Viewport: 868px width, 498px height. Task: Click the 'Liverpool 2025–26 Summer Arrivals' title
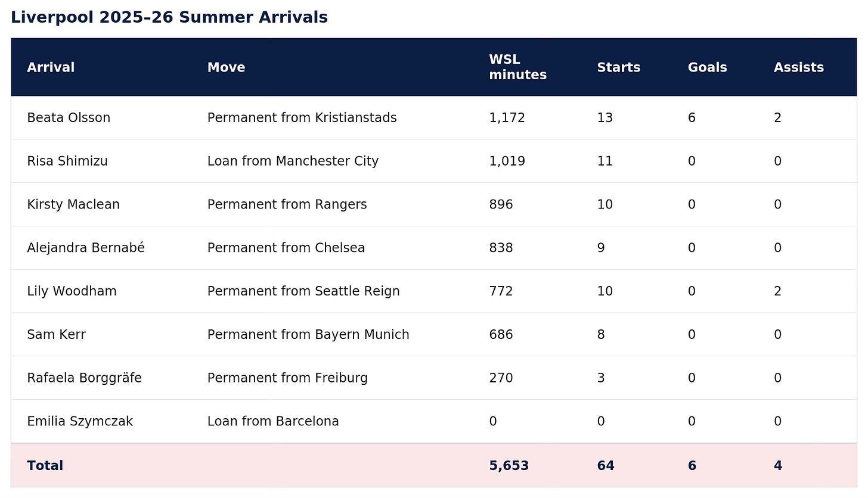tap(169, 17)
